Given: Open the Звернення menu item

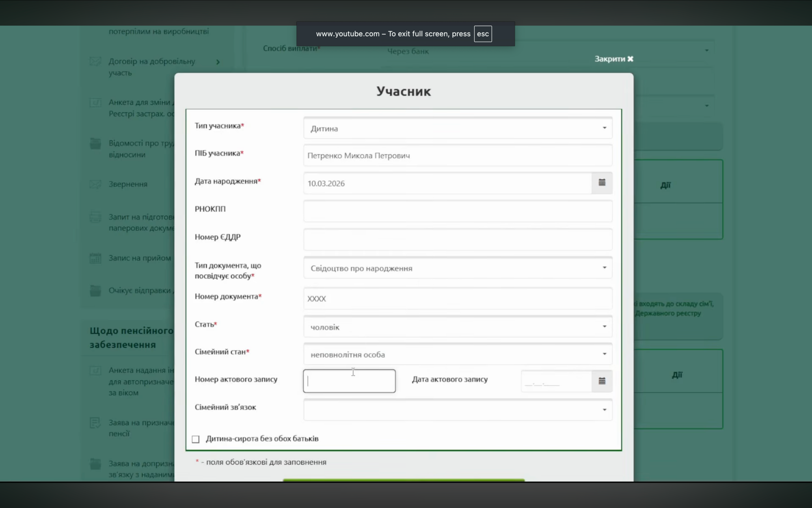Looking at the screenshot, I should 128,185.
